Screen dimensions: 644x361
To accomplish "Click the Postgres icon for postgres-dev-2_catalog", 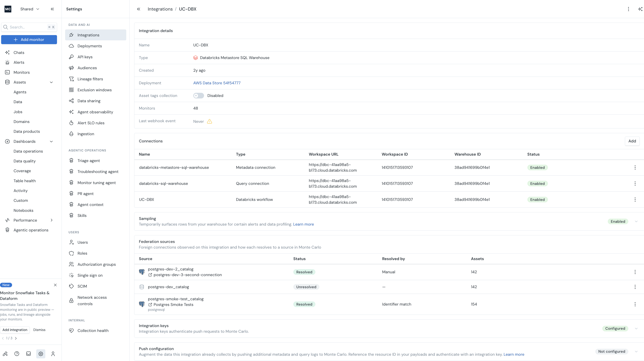I will 142,272.
